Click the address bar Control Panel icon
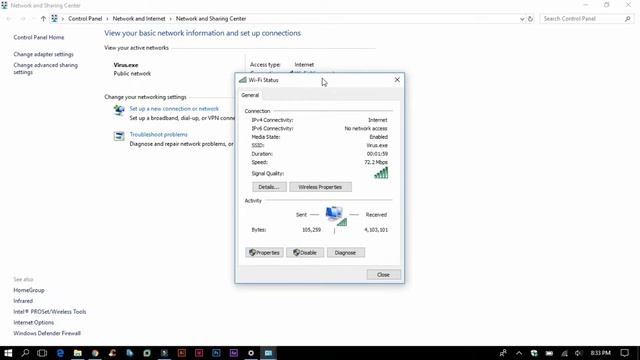Viewport: 640px width, 360px height. coord(54,19)
